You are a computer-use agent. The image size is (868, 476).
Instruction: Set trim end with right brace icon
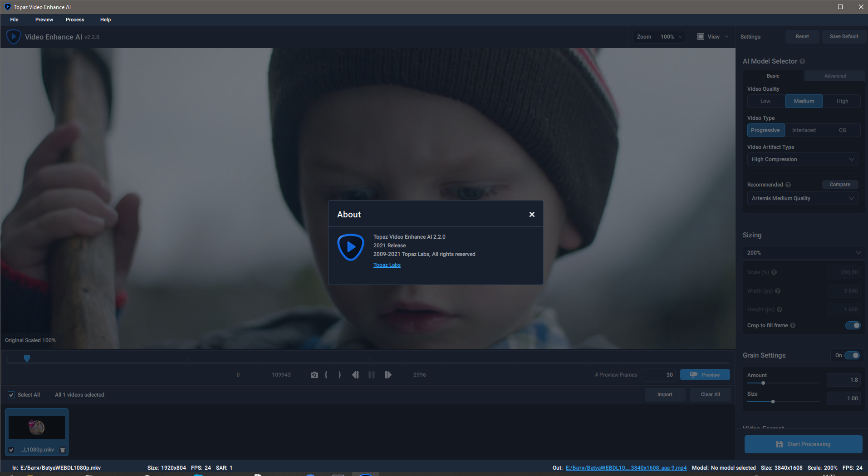[339, 375]
